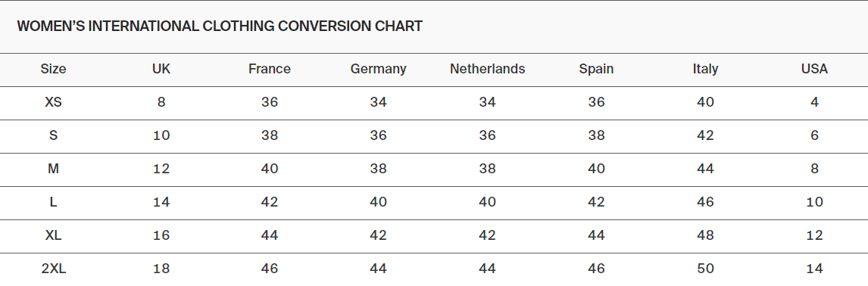The width and height of the screenshot is (868, 286).
Task: Select the Netherlands column header
Action: tap(487, 69)
